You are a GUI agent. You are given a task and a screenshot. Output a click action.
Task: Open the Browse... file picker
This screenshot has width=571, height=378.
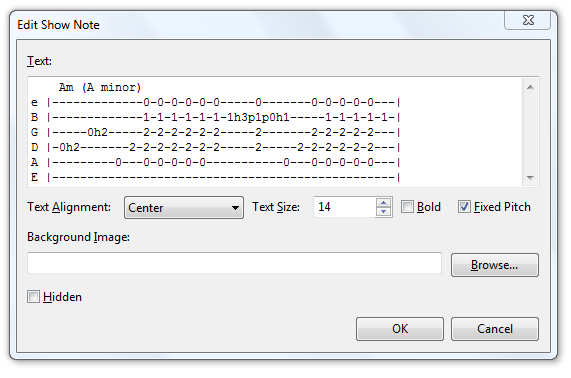(495, 265)
